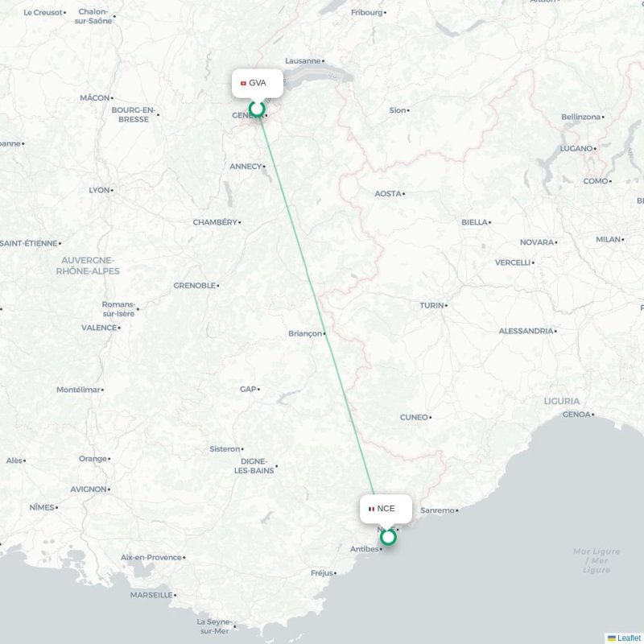
Task: Click the Auvergne-Rhône-Alpes region label
Action: pos(88,266)
